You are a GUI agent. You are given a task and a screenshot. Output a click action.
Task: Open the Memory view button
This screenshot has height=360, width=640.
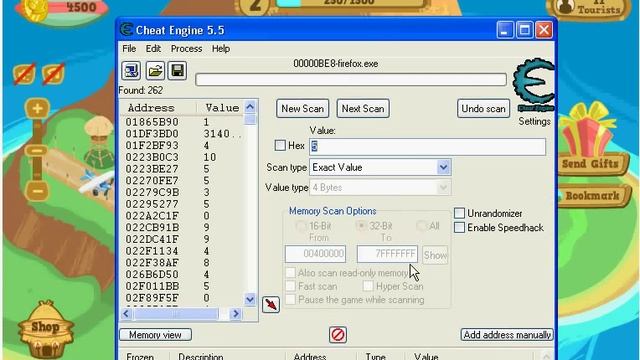pos(155,335)
